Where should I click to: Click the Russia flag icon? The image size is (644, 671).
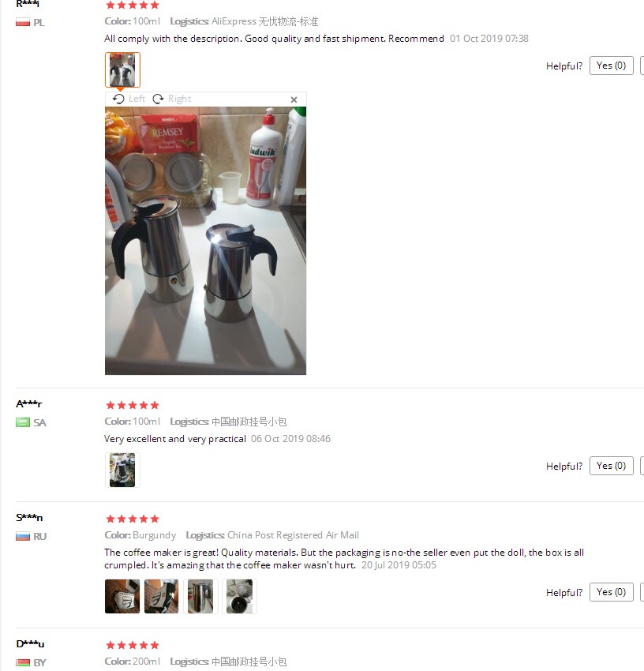pyautogui.click(x=23, y=536)
